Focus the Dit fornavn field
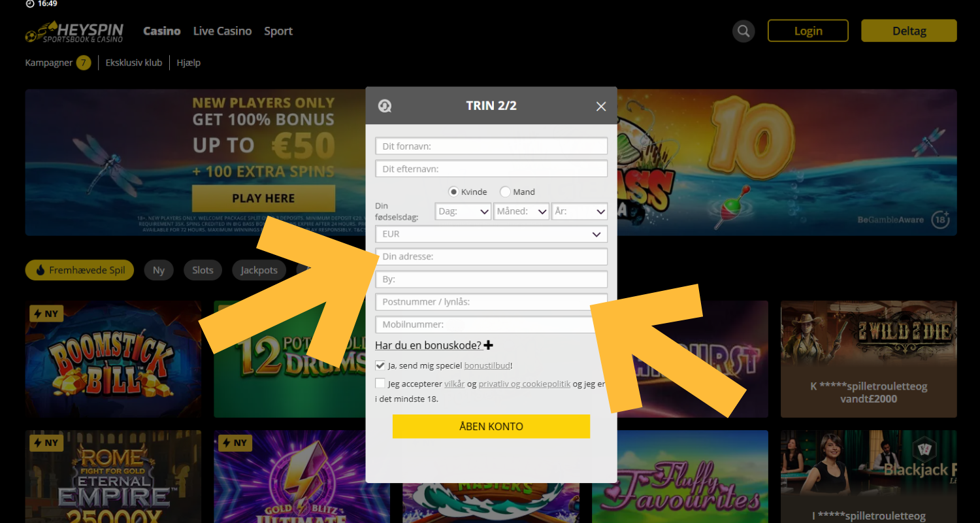The width and height of the screenshot is (980, 523). point(491,146)
